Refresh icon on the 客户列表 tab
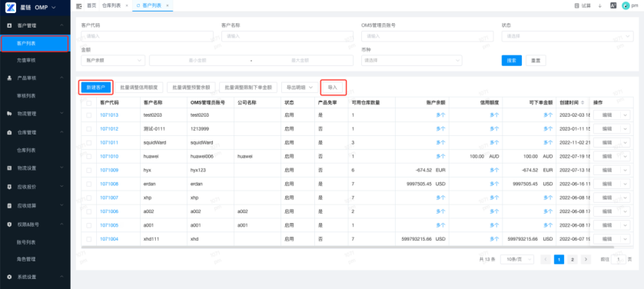Viewport: 644px width, 289px height. pyautogui.click(x=138, y=5)
